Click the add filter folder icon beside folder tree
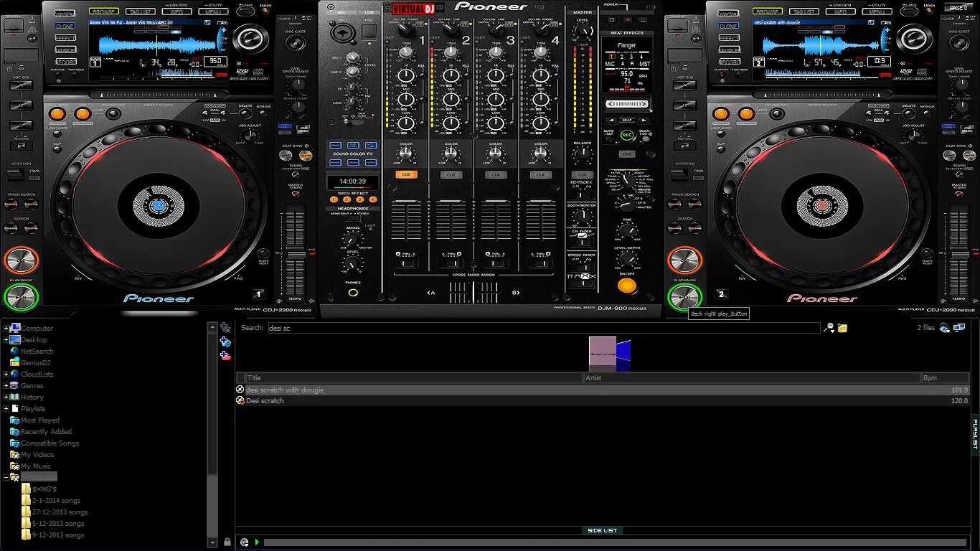The image size is (980, 551). coord(225,342)
